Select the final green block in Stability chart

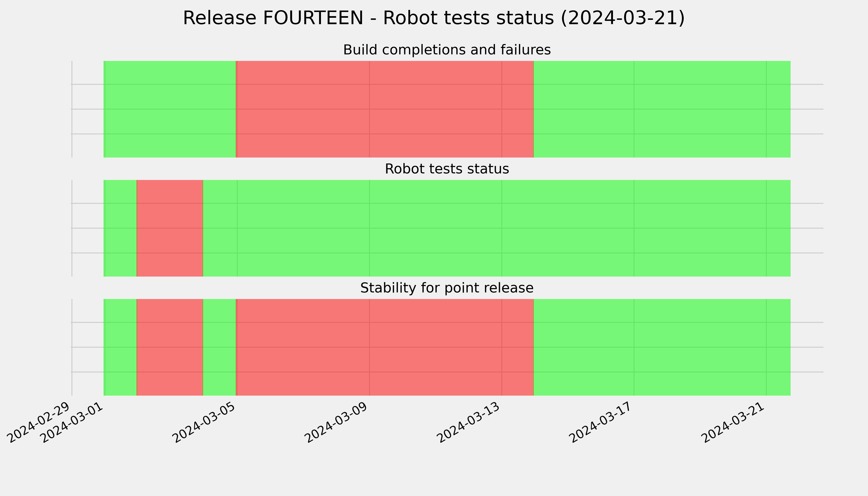coord(662,347)
